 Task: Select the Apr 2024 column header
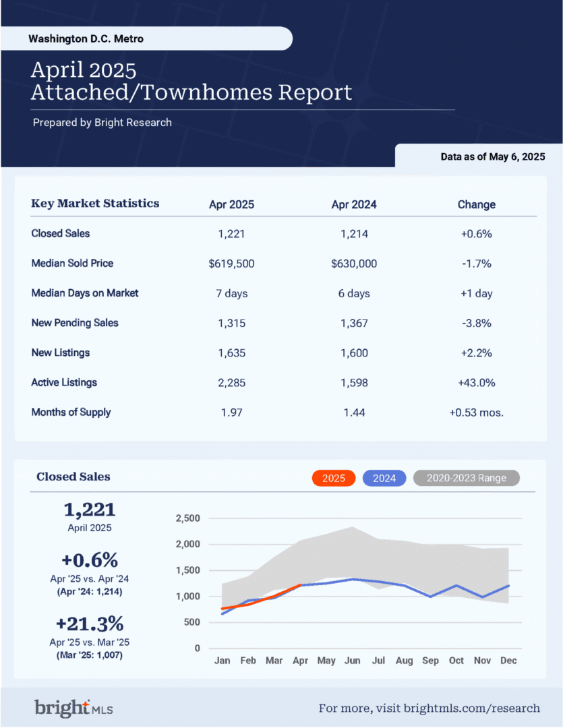(354, 205)
